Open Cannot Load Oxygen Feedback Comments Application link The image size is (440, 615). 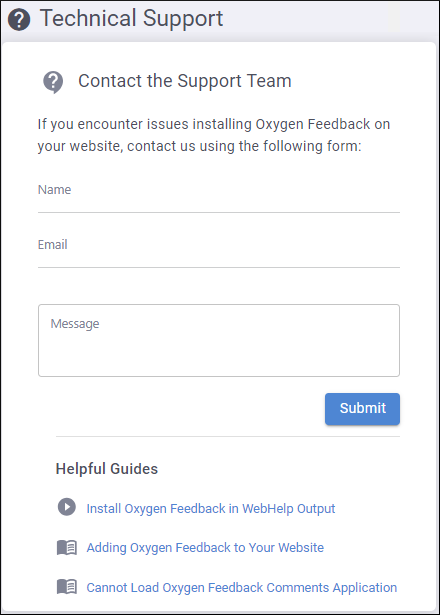[242, 587]
